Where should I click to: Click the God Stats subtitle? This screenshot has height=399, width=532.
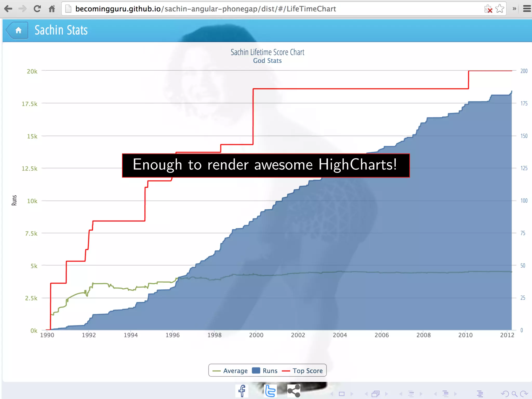click(x=267, y=61)
